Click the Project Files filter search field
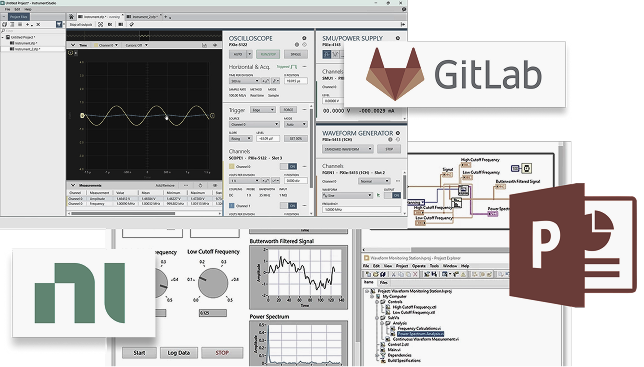644x367 pixels. [33, 31]
